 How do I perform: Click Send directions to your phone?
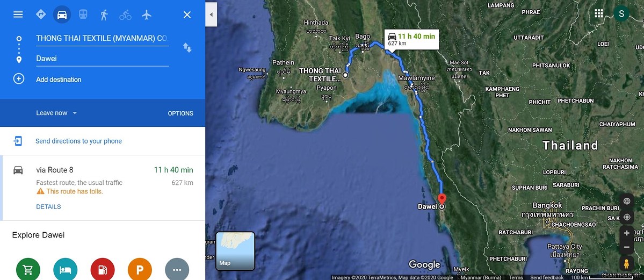pyautogui.click(x=78, y=141)
